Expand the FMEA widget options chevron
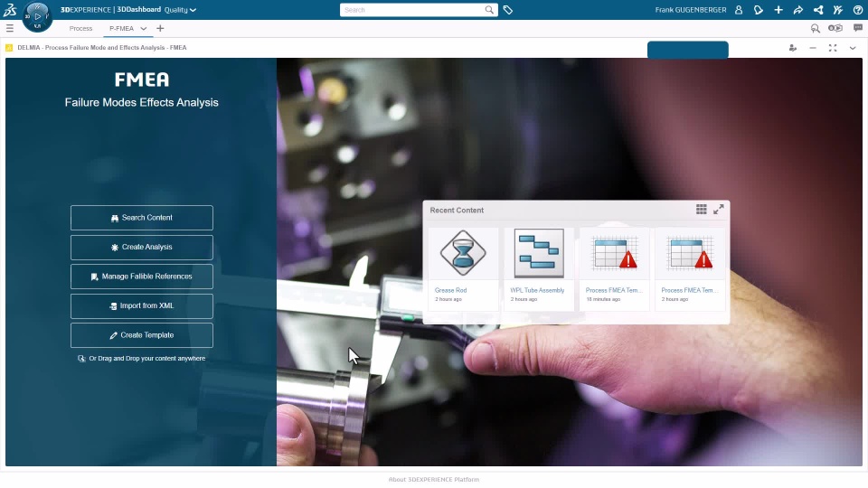The height and width of the screenshot is (488, 868). (853, 48)
